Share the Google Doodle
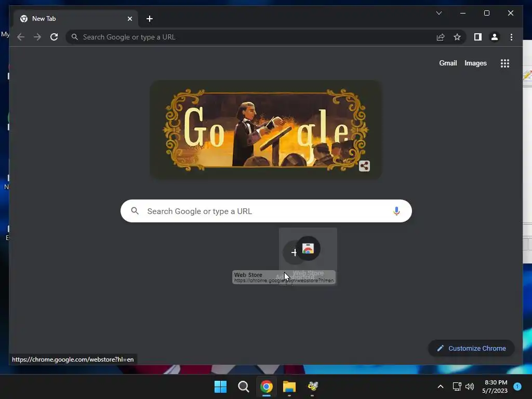The height and width of the screenshot is (399, 532). pos(364,166)
